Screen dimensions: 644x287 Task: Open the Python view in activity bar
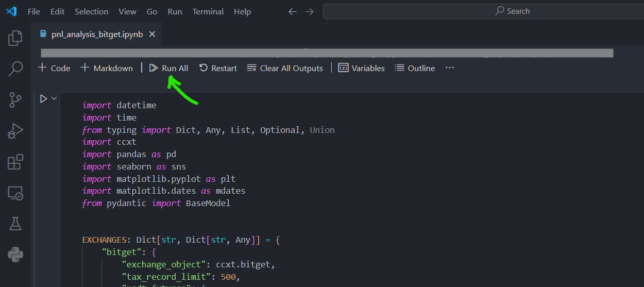coord(15,255)
